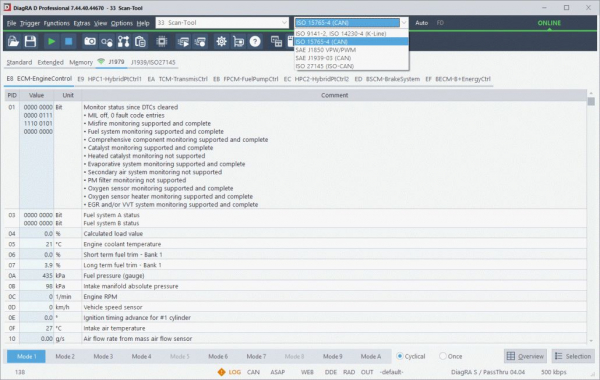Click the Mode 3 button
Image resolution: width=600 pixels, height=380 pixels.
(103, 356)
